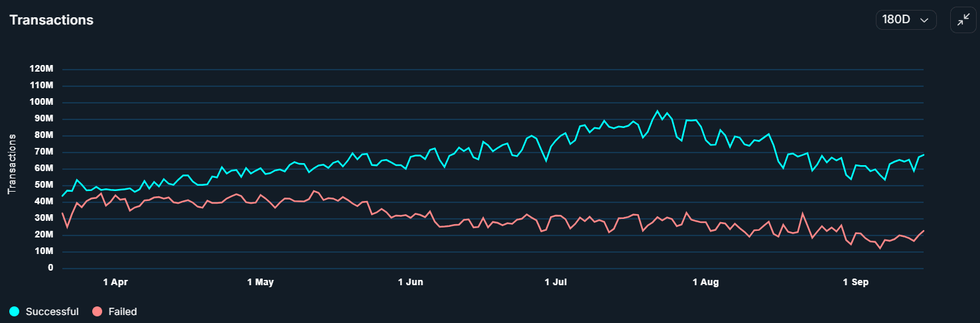Select the 1 Jul x-axis label
This screenshot has height=323, width=980.
point(556,283)
